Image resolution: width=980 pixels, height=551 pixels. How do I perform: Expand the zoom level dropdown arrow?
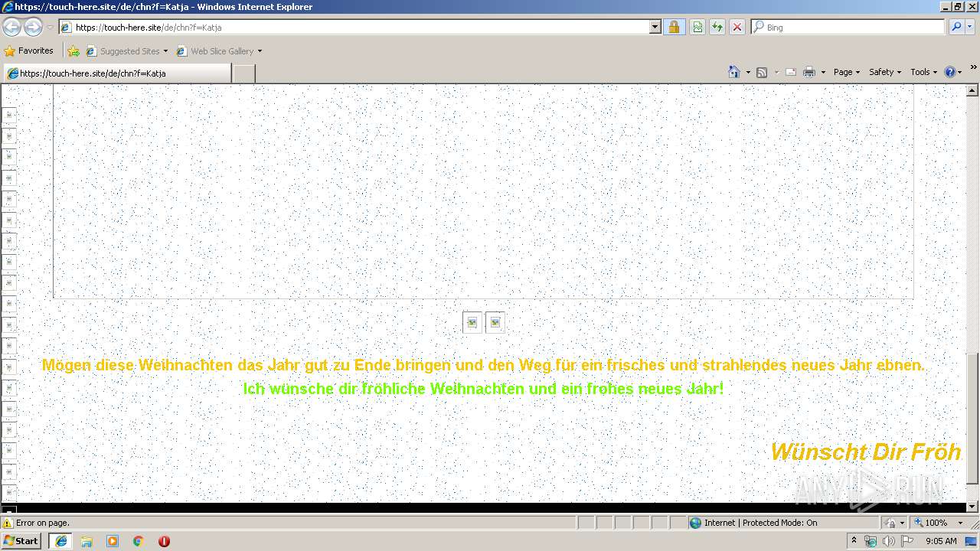[x=960, y=523]
